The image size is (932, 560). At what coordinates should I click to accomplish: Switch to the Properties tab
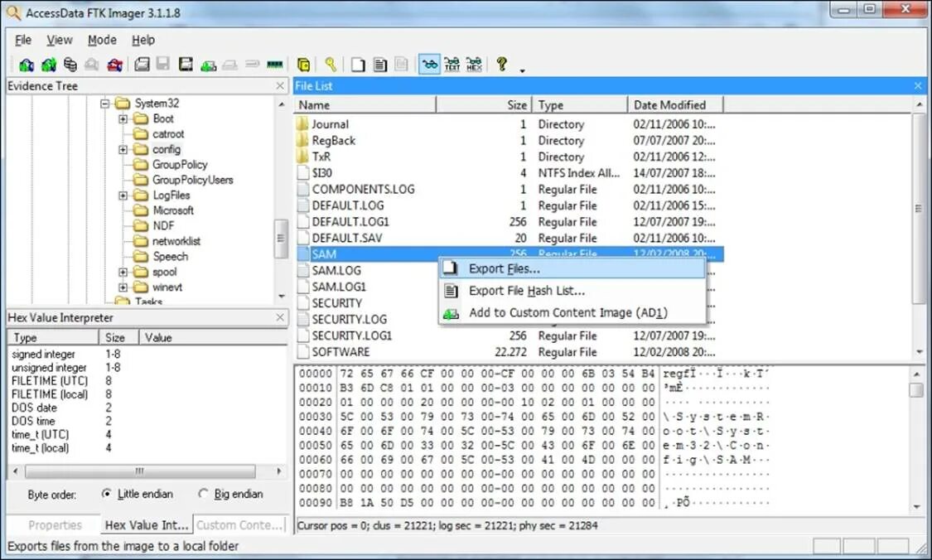(x=55, y=525)
